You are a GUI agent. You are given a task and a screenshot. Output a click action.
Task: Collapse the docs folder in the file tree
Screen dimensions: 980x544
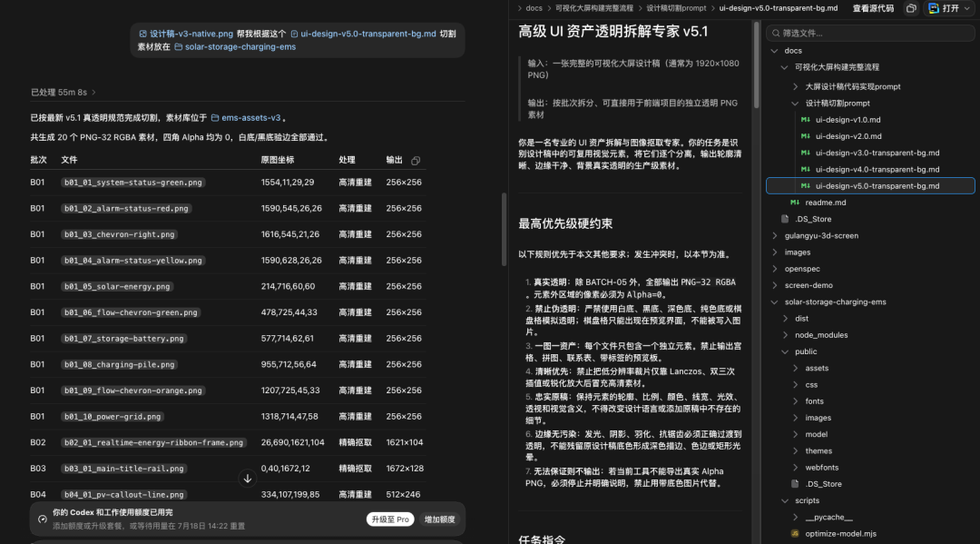[x=775, y=51]
